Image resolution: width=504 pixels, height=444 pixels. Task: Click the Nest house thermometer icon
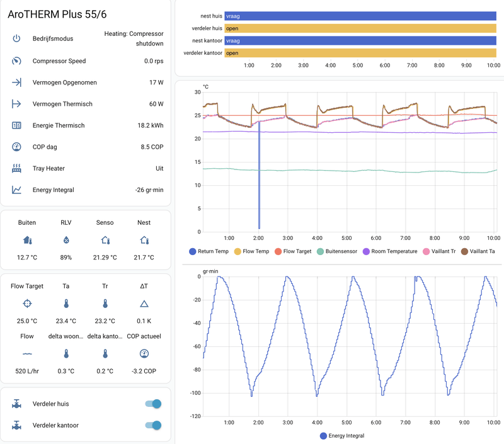pos(145,240)
